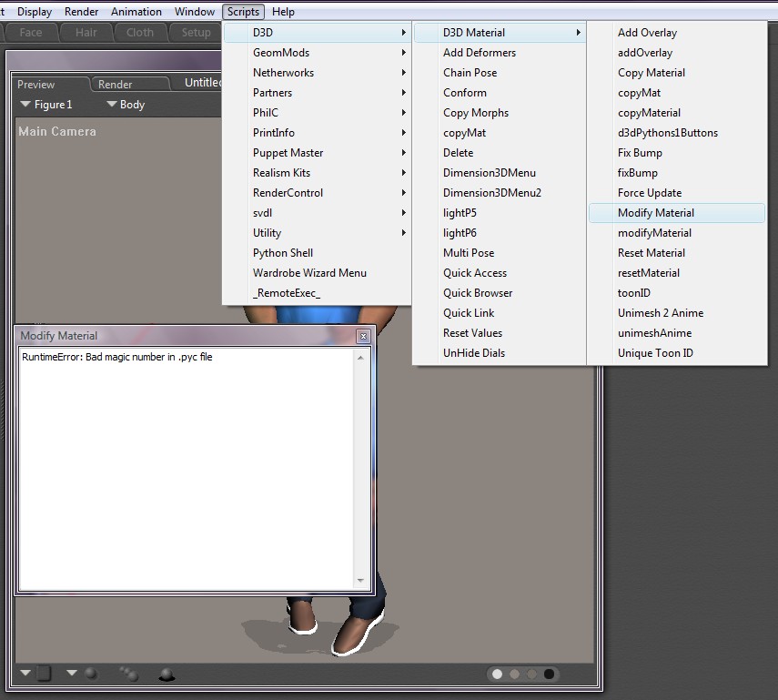This screenshot has width=778, height=700.
Task: Switch to the Preview tab
Action: 36,85
